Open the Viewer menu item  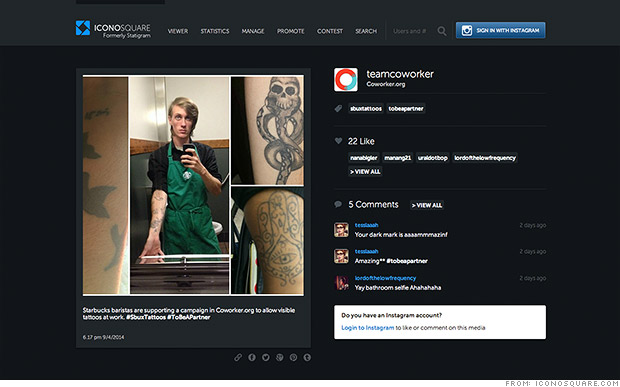178,31
